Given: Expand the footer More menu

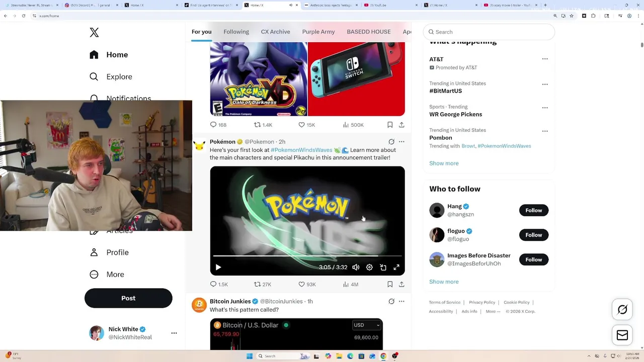Looking at the screenshot, I should (493, 311).
